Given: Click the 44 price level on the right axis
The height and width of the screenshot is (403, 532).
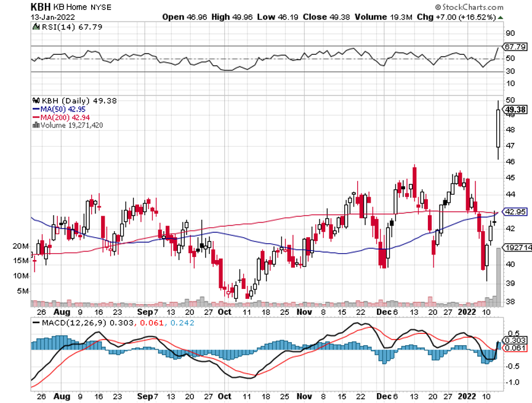Looking at the screenshot, I should (x=510, y=195).
